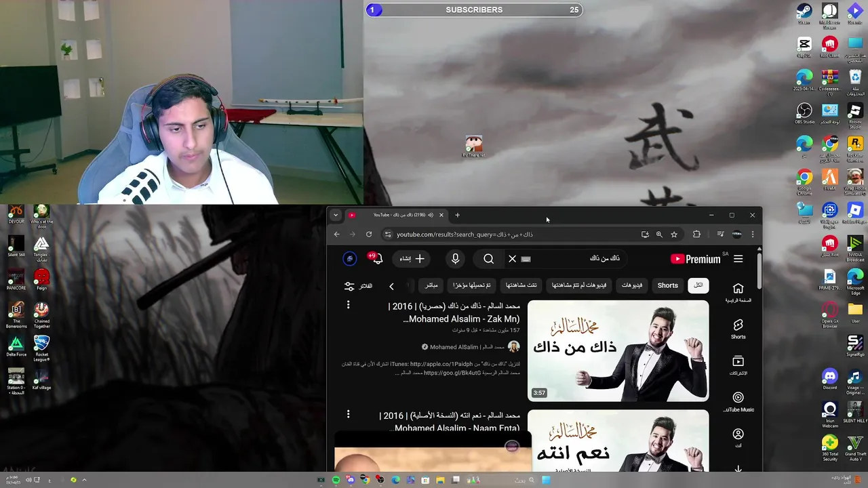Open Mohamed AlSalim channel link
The height and width of the screenshot is (488, 868).
tap(467, 347)
